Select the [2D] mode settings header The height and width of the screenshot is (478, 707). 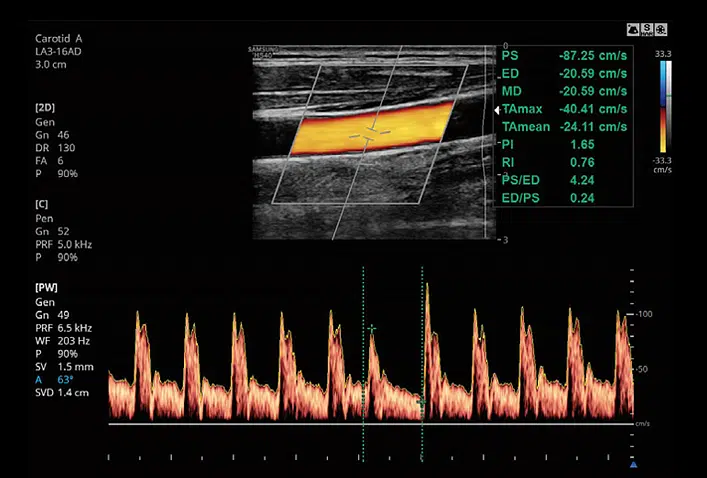coord(44,105)
